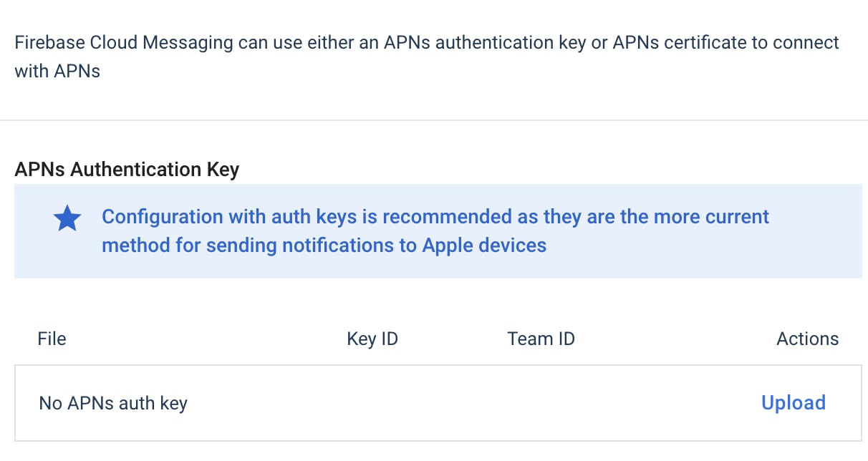Select the Key ID column header
This screenshot has height=461, width=868.
point(372,339)
